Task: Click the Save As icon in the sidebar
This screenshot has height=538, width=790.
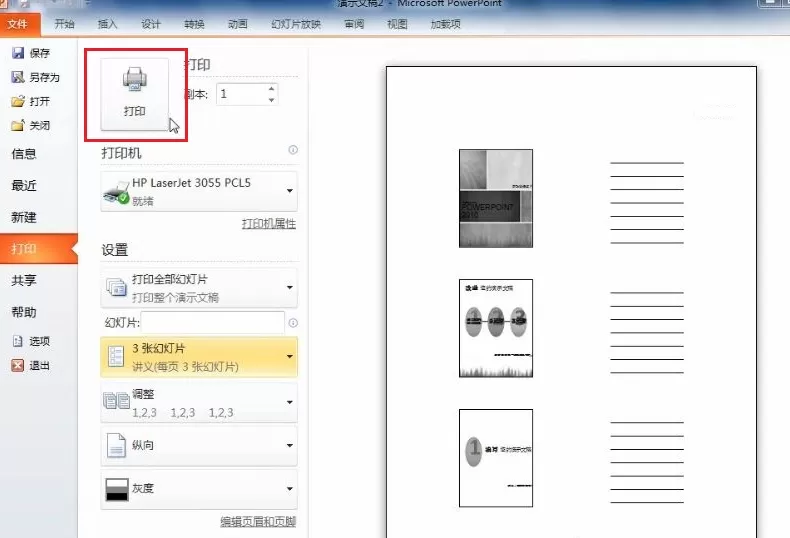Action: 18,77
